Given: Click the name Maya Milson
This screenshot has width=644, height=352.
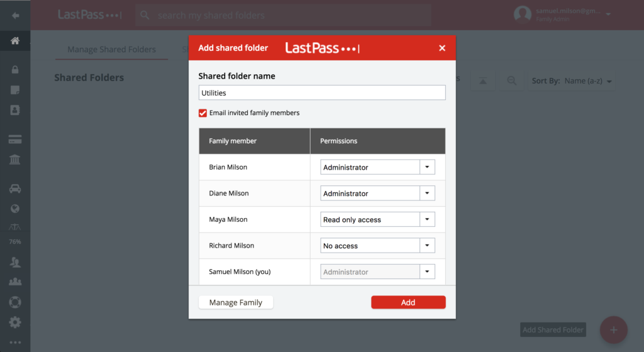Looking at the screenshot, I should click(x=228, y=219).
